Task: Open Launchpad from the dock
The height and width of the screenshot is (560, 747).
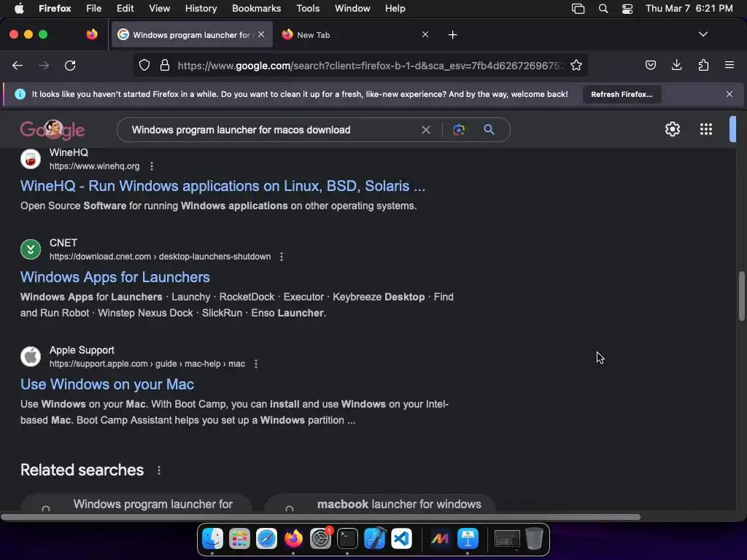Action: (239, 539)
